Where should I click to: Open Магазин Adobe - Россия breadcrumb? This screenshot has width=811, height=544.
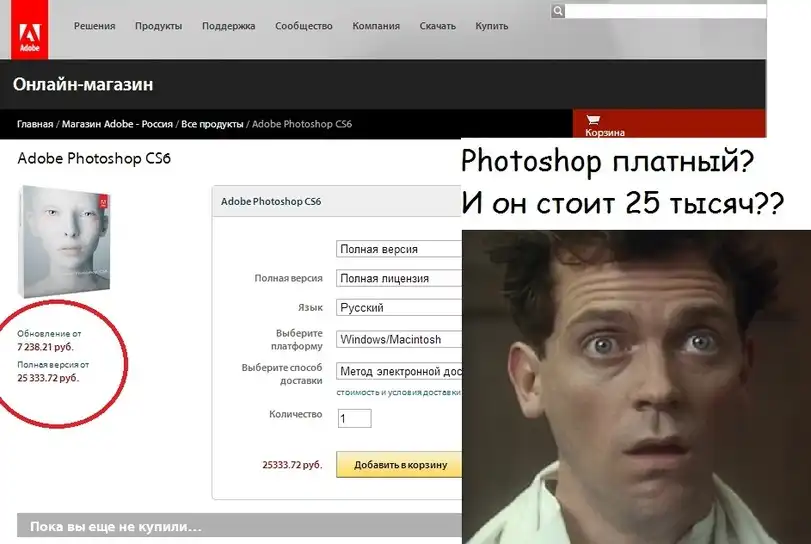click(116, 124)
